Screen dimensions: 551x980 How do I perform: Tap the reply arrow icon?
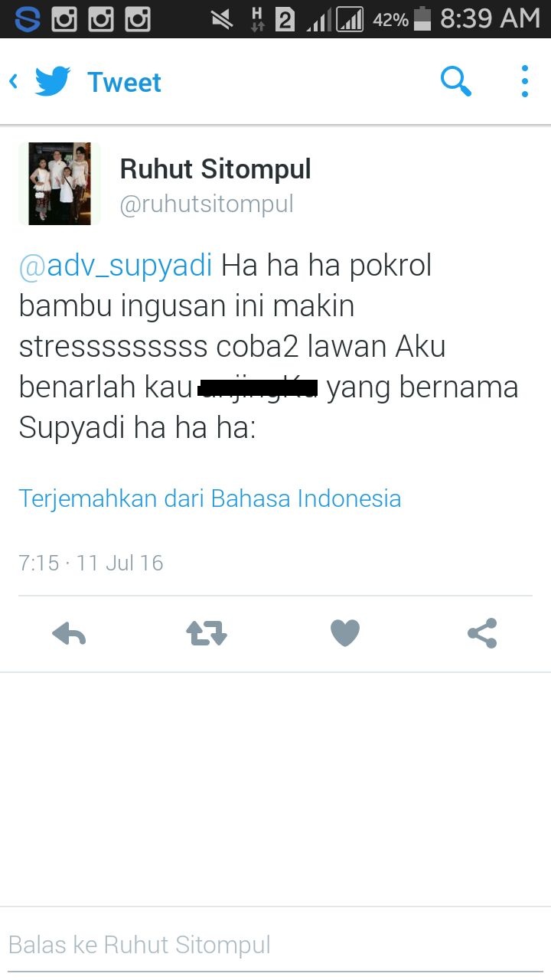69,634
